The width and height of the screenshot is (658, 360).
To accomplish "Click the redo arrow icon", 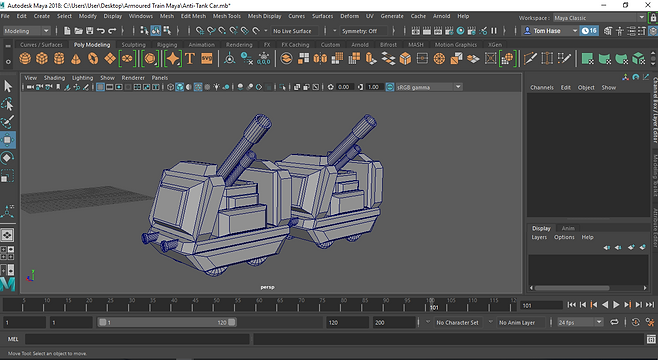I will [112, 31].
